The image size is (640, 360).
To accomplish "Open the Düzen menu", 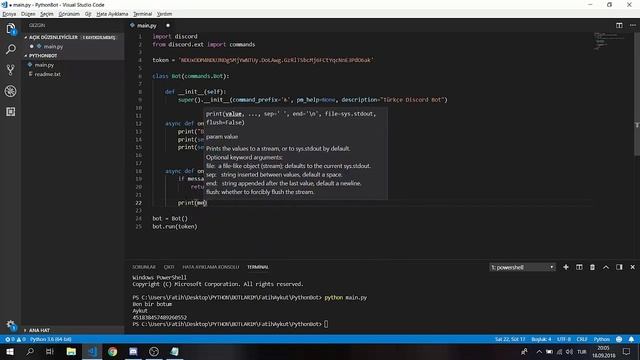I will pyautogui.click(x=28, y=14).
